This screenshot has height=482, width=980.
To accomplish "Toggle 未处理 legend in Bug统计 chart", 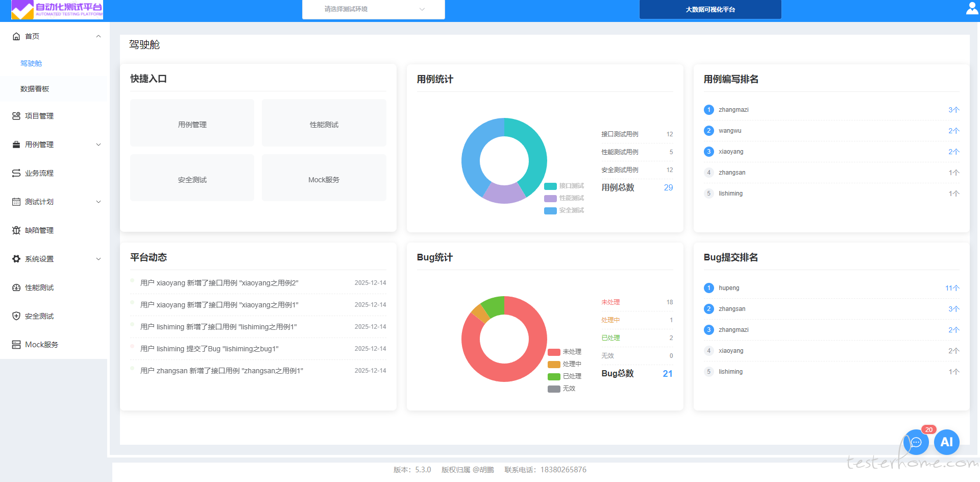I will point(565,352).
